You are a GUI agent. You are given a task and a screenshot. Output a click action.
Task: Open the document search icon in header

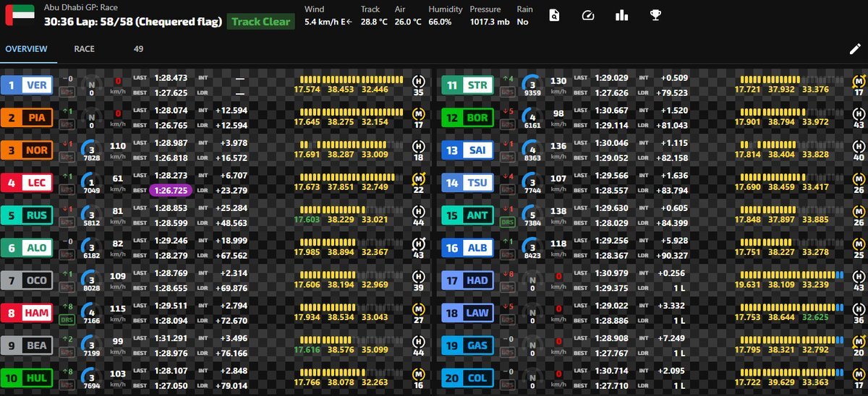pyautogui.click(x=555, y=15)
